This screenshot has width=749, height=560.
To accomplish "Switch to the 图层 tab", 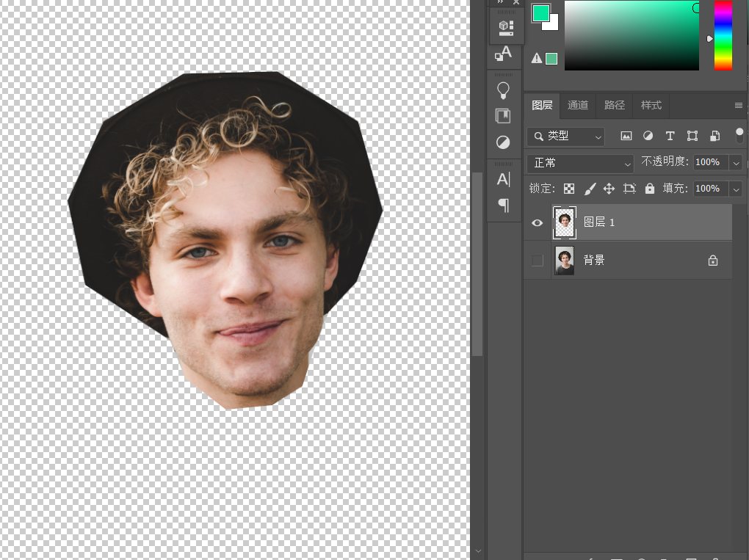I will pyautogui.click(x=542, y=105).
